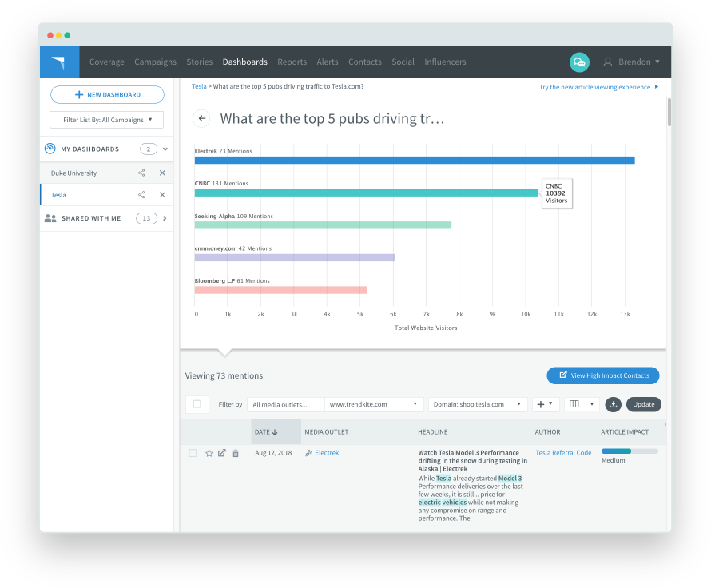
Task: Click the plus icon to add filter
Action: click(541, 404)
